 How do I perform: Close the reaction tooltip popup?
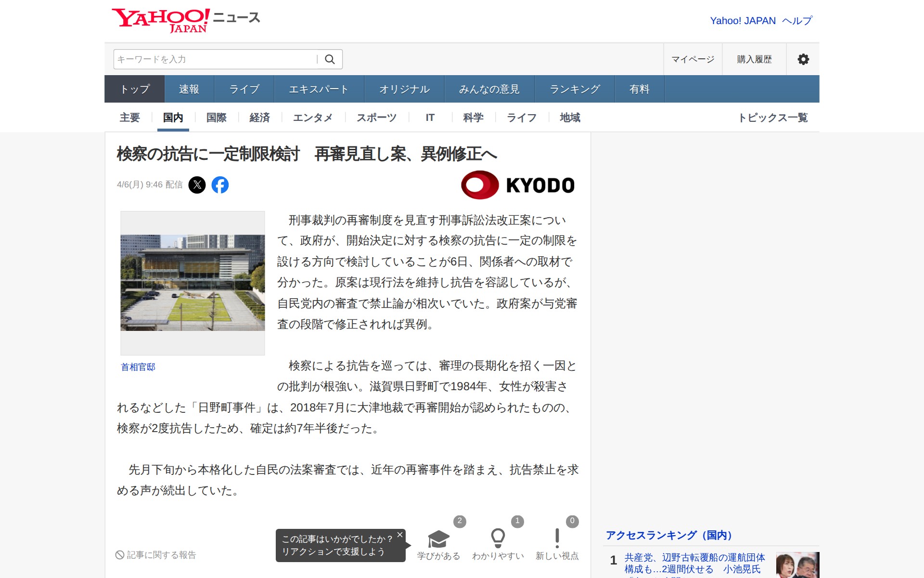point(399,535)
